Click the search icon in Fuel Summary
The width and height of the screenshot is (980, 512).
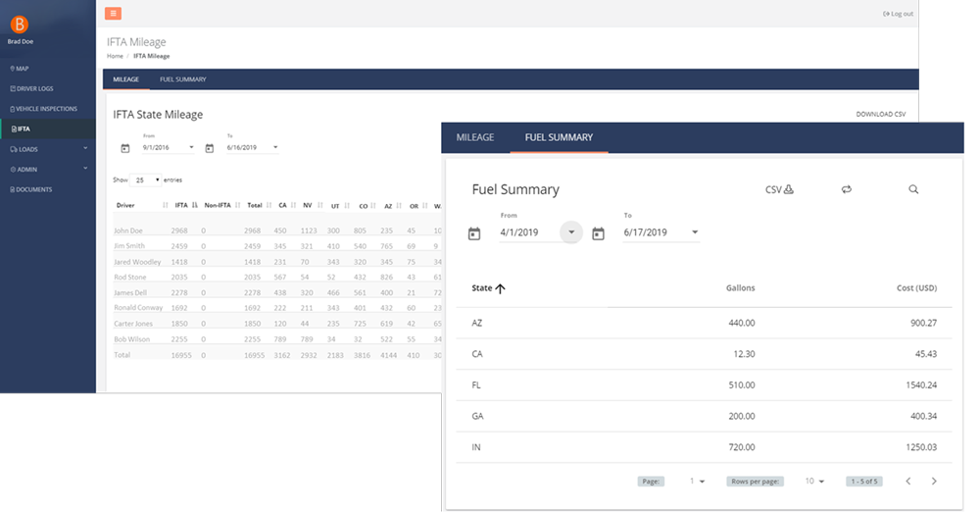(x=913, y=189)
